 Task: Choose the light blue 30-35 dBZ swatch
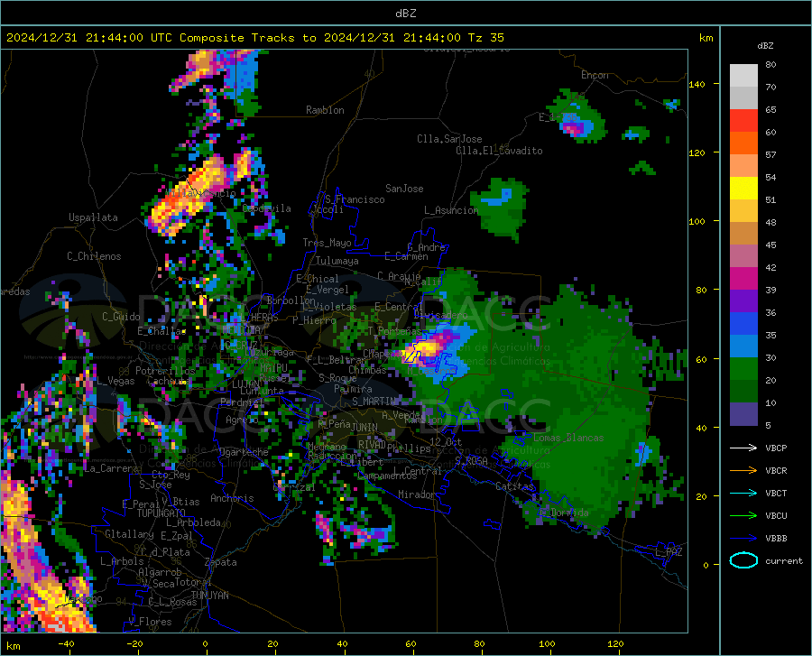[x=743, y=346]
